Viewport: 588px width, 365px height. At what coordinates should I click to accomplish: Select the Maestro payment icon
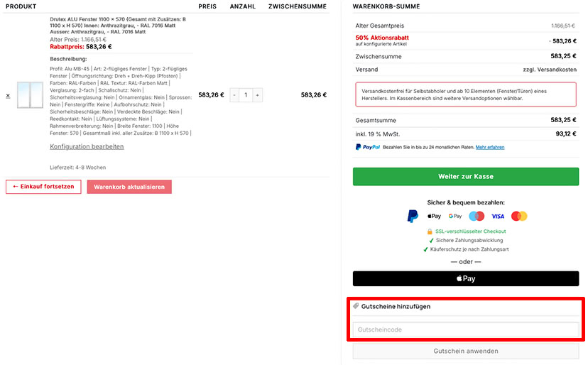[477, 216]
